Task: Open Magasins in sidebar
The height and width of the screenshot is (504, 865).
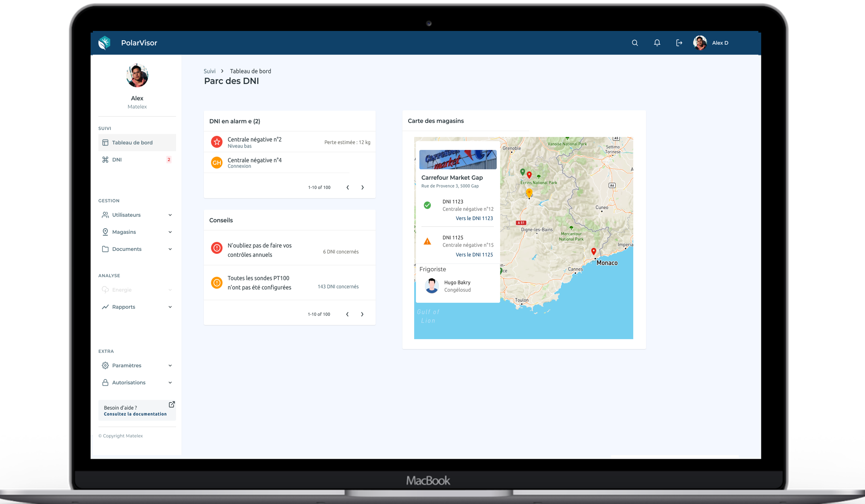Action: pyautogui.click(x=137, y=232)
